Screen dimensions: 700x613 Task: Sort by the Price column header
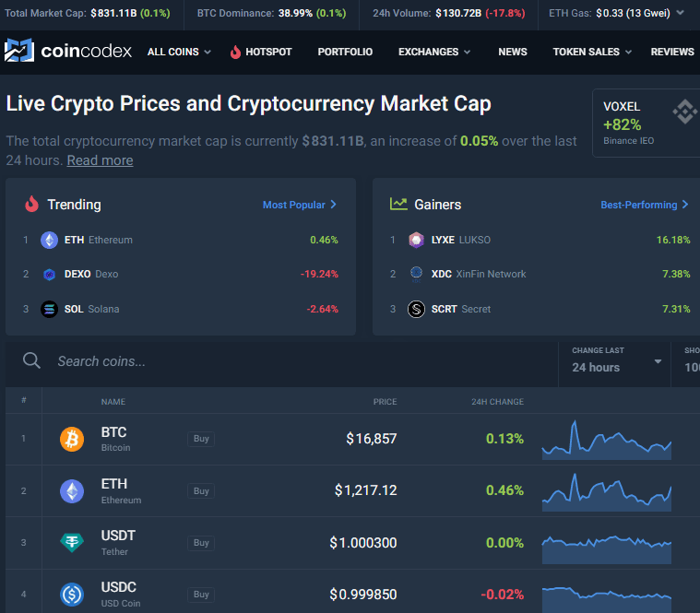pos(385,402)
